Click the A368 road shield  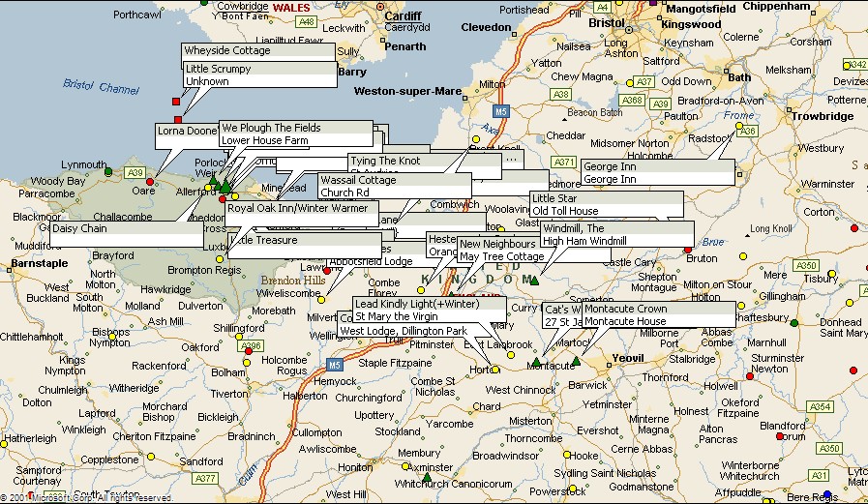click(632, 101)
